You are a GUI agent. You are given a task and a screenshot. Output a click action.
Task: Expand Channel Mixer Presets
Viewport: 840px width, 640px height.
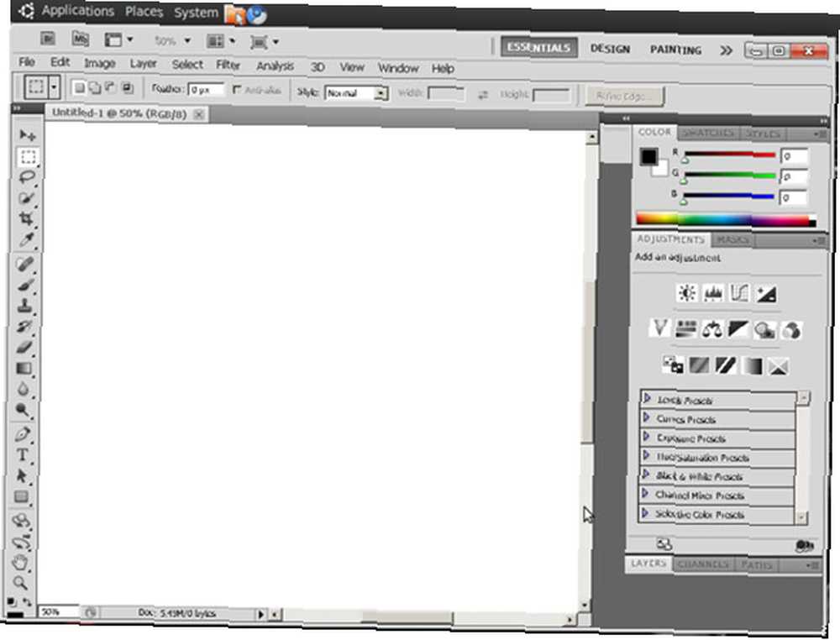pyautogui.click(x=645, y=493)
